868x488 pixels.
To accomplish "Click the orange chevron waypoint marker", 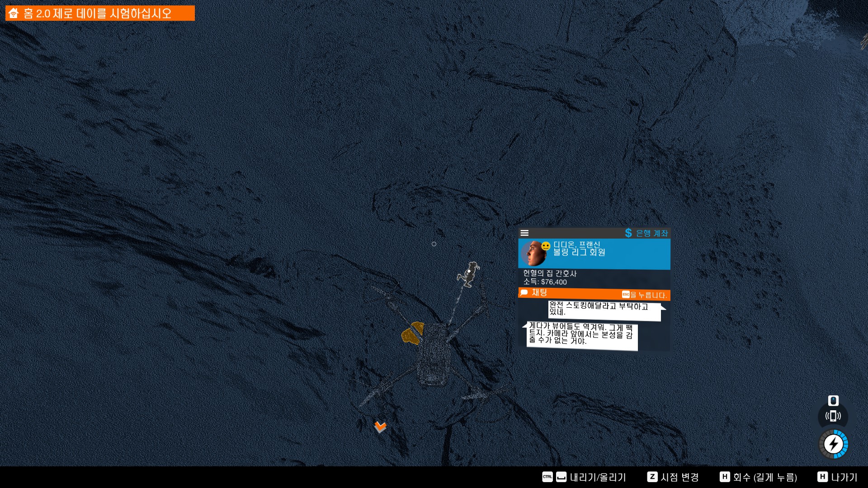I will (x=380, y=427).
